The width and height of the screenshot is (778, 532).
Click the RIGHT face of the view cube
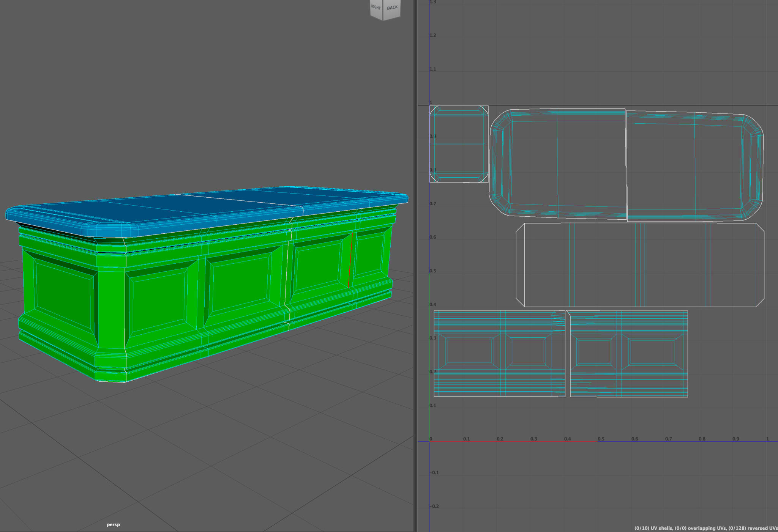(375, 7)
